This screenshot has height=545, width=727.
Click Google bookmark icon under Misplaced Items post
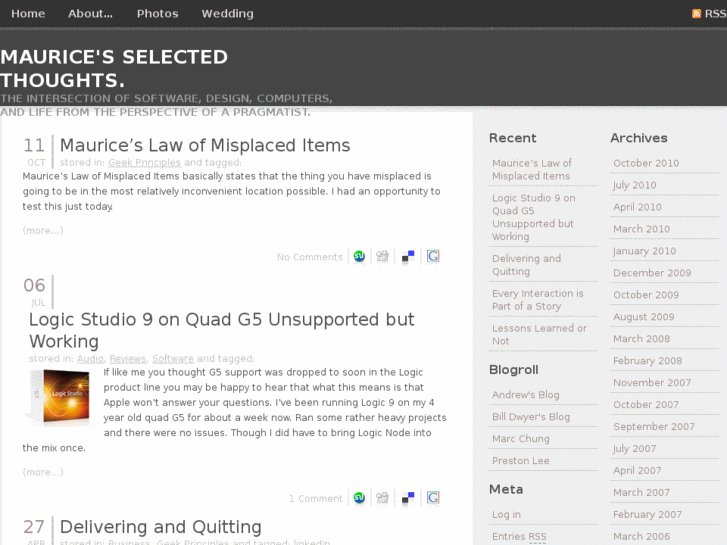click(433, 257)
